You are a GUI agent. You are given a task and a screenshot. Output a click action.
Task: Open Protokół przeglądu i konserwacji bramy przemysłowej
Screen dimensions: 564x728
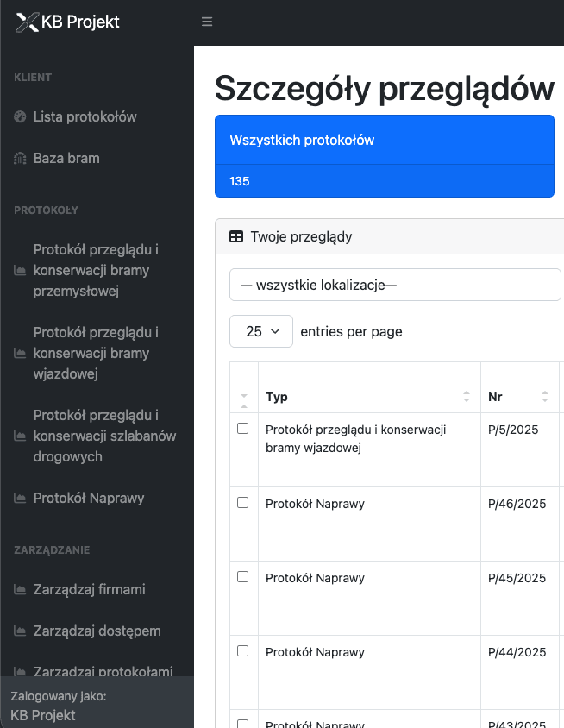coord(97,270)
